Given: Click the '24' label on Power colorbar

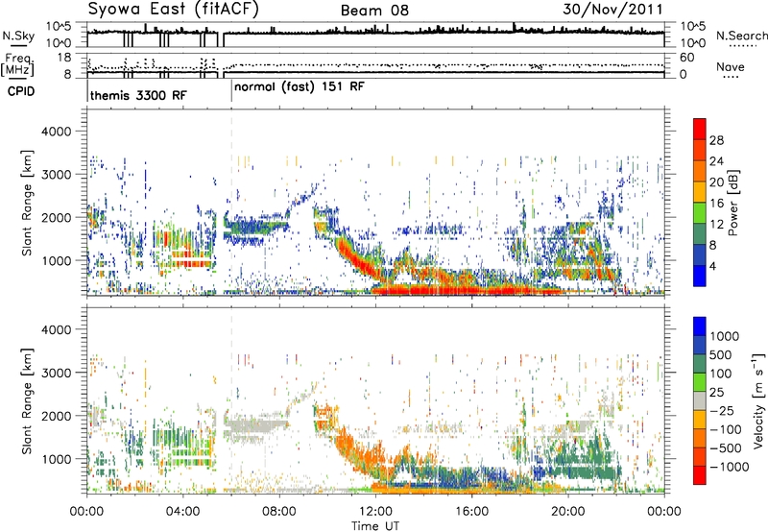Looking at the screenshot, I should click(716, 161).
